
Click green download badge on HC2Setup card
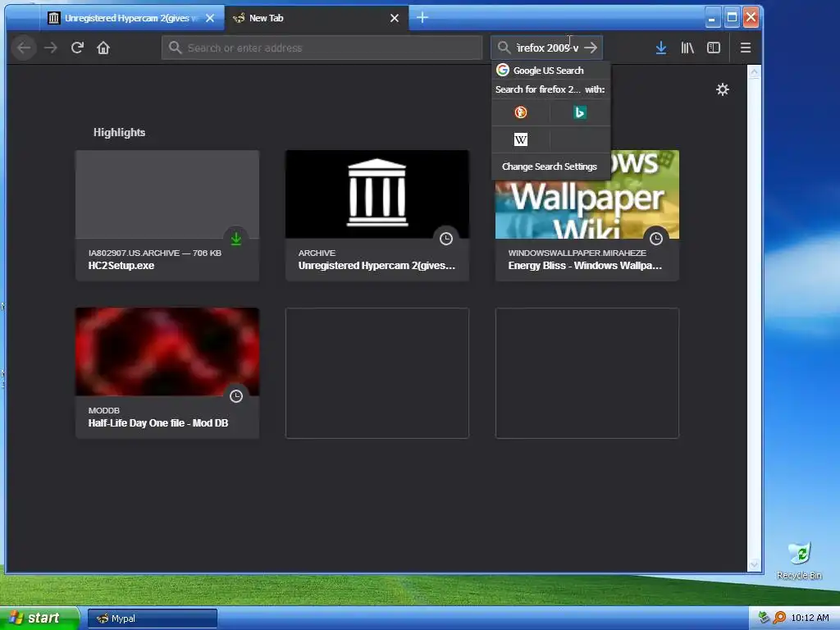pos(236,239)
